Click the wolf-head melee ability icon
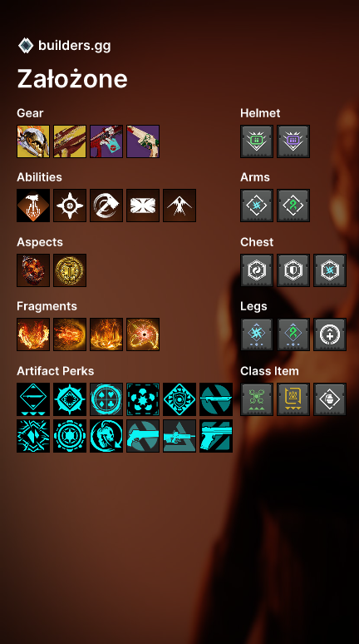Viewport: 359px width, 644px height. click(106, 206)
